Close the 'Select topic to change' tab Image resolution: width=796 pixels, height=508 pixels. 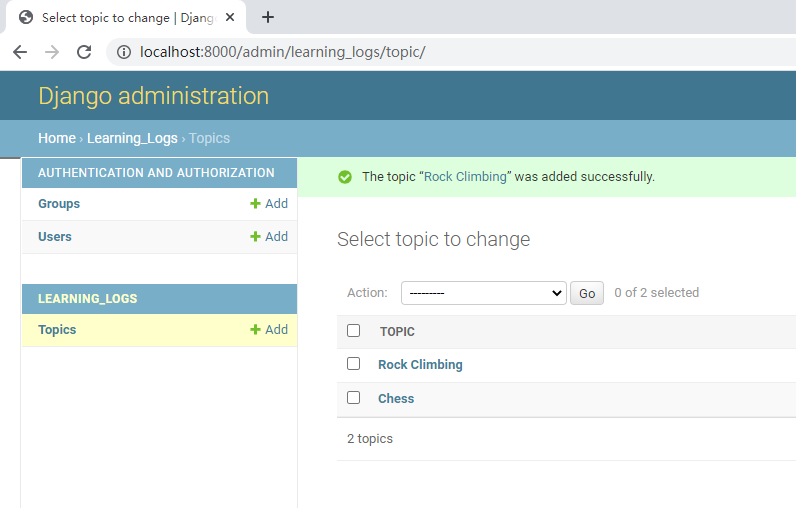(x=230, y=17)
